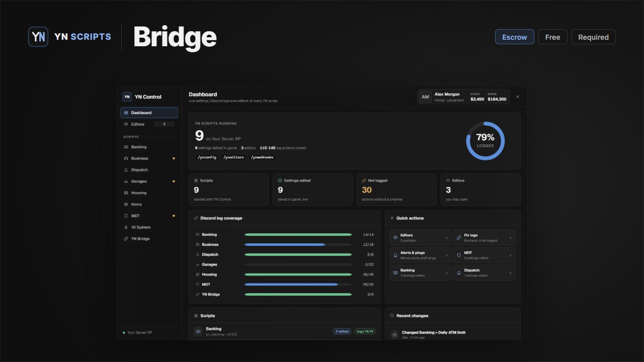Click the Items box icon in sidebar
644x362 pixels.
pyautogui.click(x=126, y=205)
